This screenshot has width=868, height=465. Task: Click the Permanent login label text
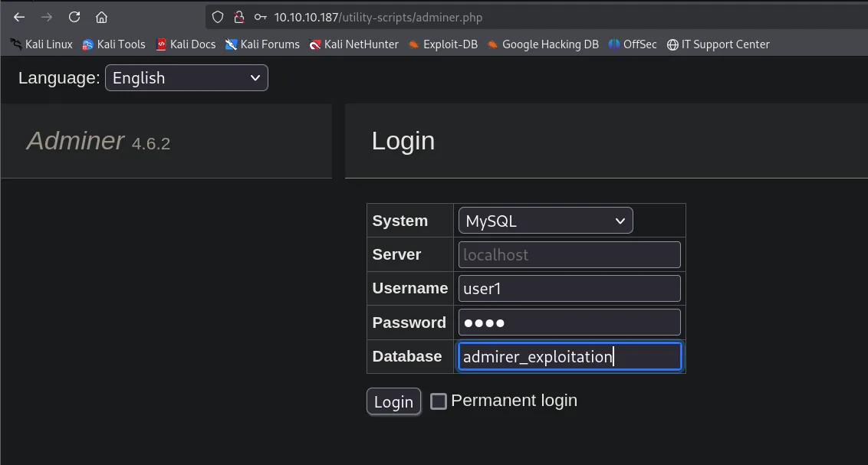coord(515,401)
